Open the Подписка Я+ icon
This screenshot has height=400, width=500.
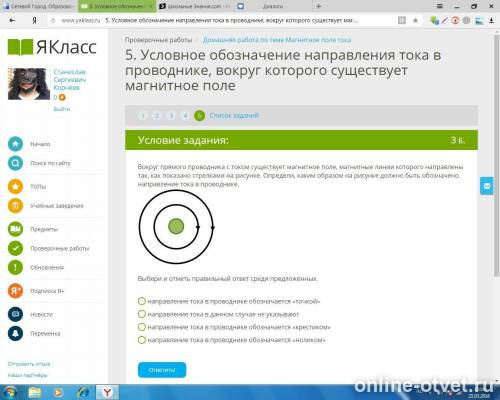(15, 291)
